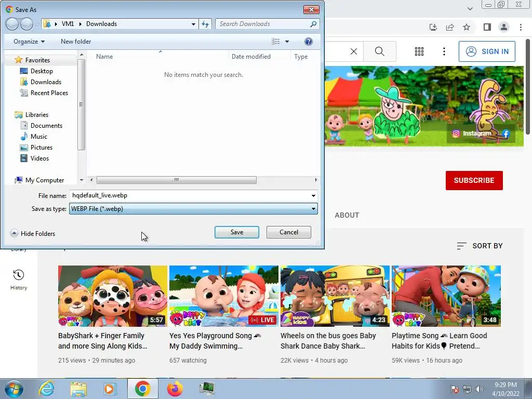Viewport: 532px width, 399px height.
Task: Select Pictures library
Action: pyautogui.click(x=41, y=147)
